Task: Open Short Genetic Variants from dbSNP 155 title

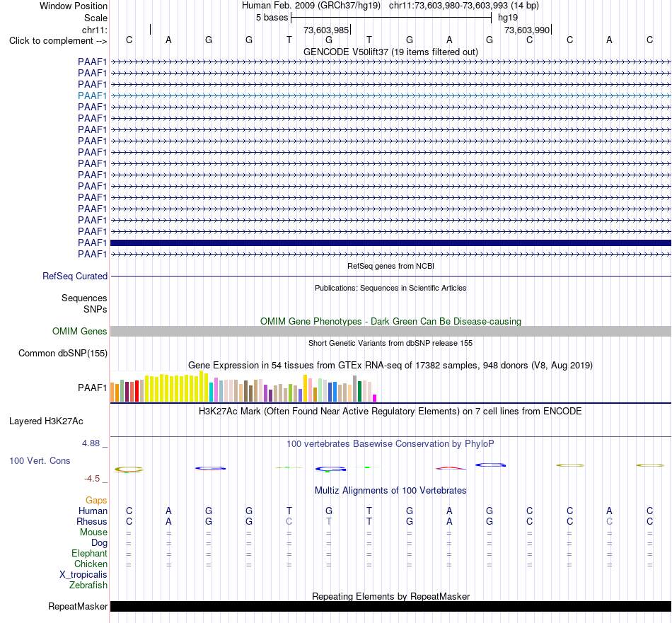Action: pos(390,343)
